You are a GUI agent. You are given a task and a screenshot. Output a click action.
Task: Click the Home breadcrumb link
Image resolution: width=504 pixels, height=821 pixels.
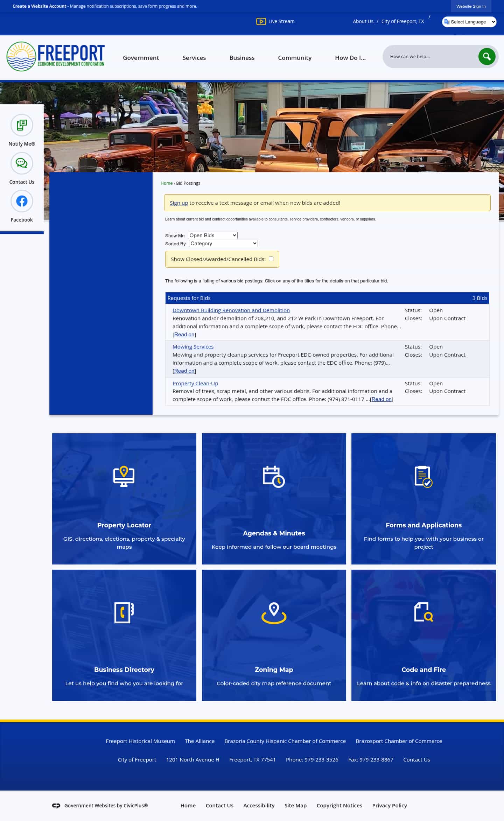(167, 183)
